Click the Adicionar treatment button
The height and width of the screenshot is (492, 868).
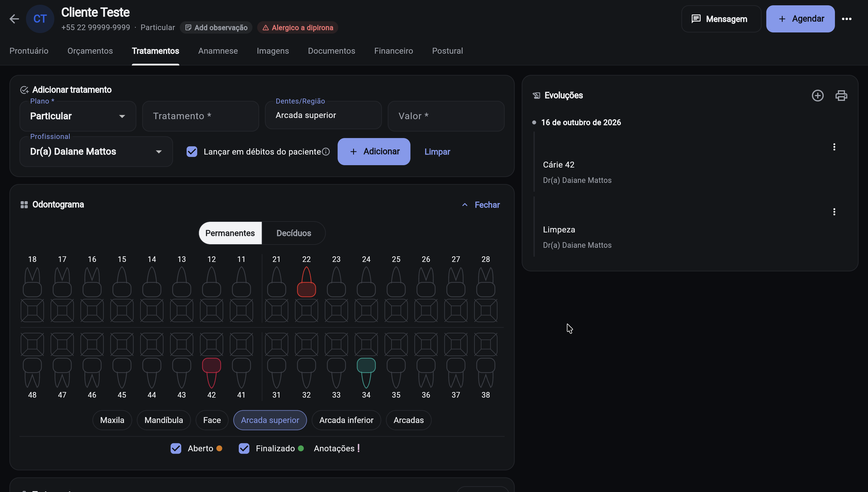pos(374,152)
